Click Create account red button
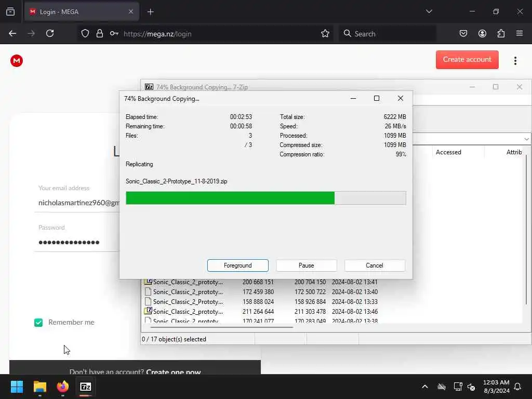This screenshot has width=532, height=399. pyautogui.click(x=467, y=60)
